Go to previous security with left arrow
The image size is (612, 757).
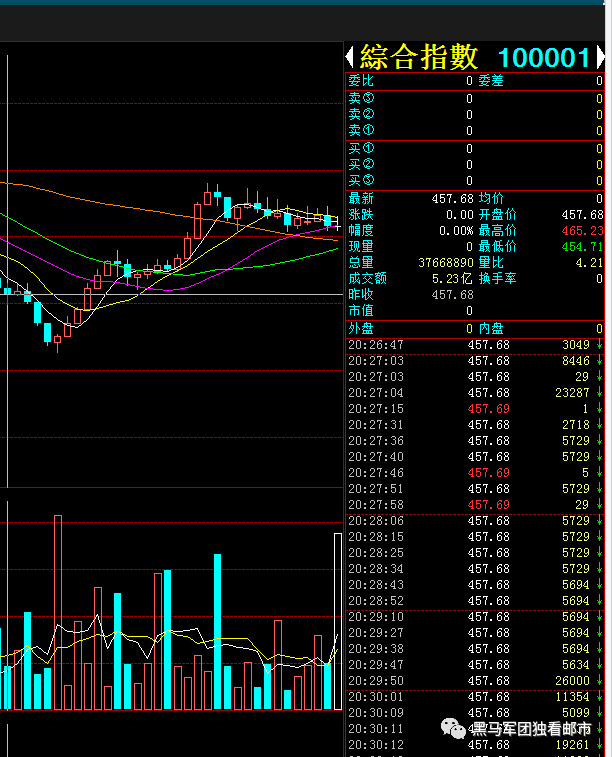tap(350, 57)
